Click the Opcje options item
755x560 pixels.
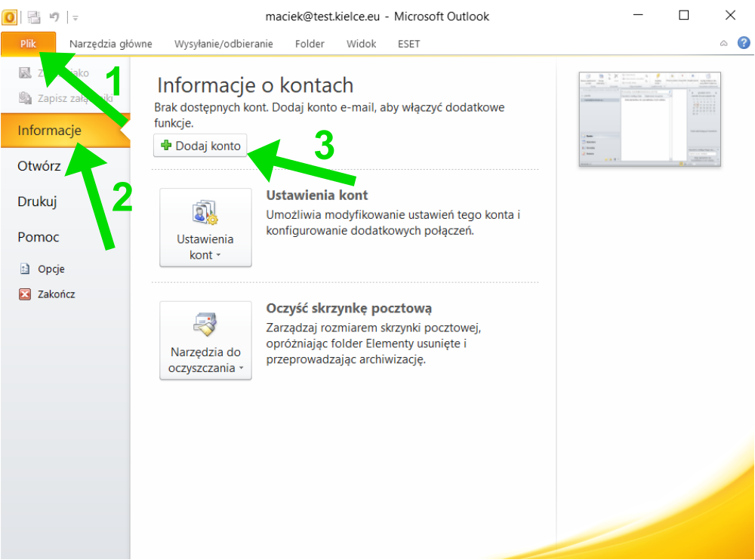[x=51, y=269]
